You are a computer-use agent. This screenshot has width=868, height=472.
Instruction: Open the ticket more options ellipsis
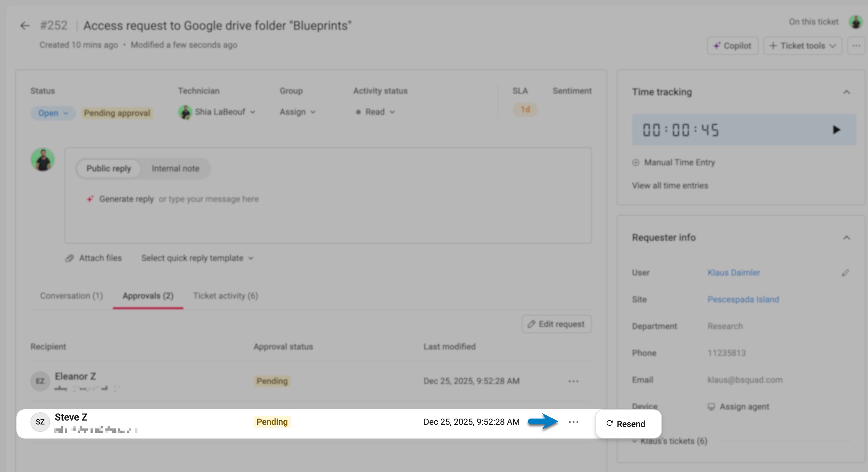point(856,46)
